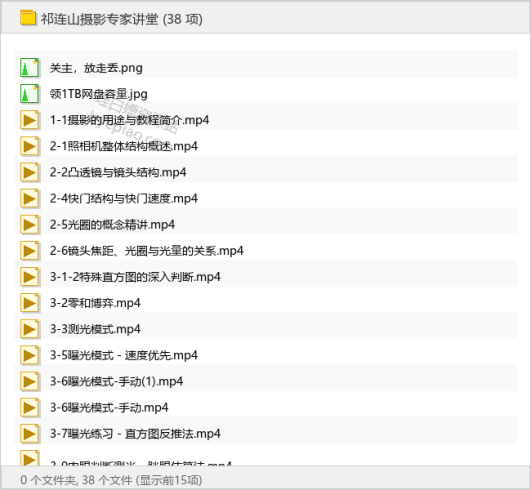Click the video icon for 2-1照相机整体结构概述.mp4
Screen dimensions: 531x490
coord(29,146)
